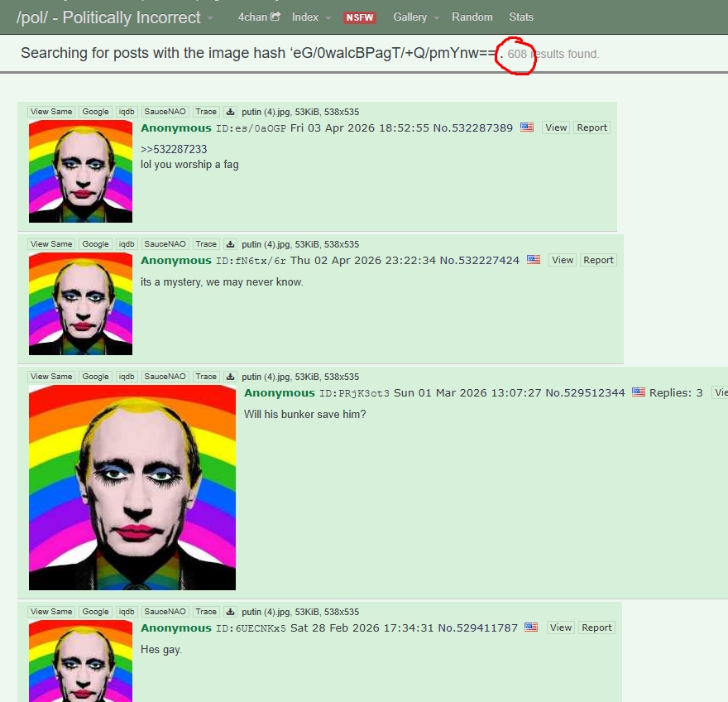728x702 pixels.
Task: Download image of post No.529411787
Action: pyautogui.click(x=230, y=612)
